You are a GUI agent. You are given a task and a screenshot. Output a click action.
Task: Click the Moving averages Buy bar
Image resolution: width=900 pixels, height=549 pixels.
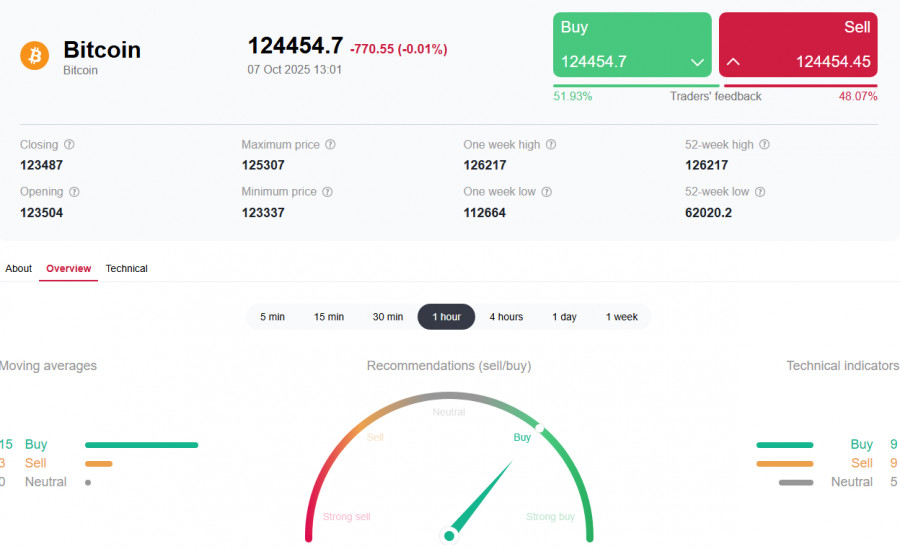point(141,445)
